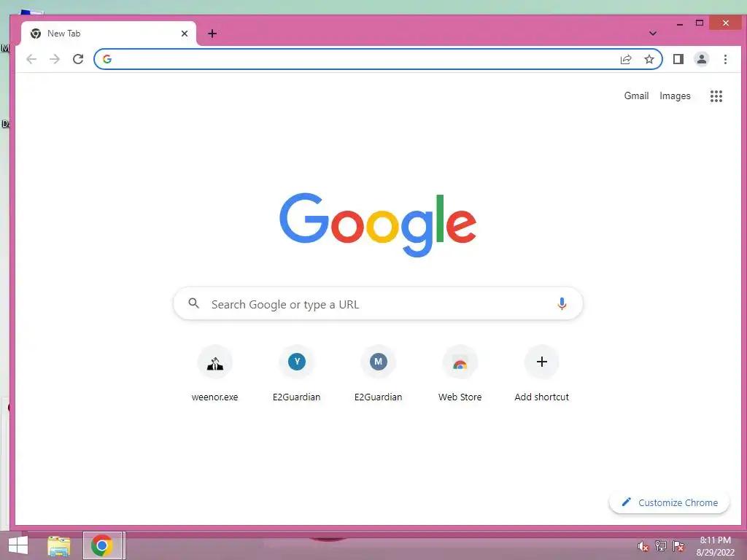Screen dimensions: 747x560
Task: Maximize the Chrome window
Action: pyautogui.click(x=700, y=23)
